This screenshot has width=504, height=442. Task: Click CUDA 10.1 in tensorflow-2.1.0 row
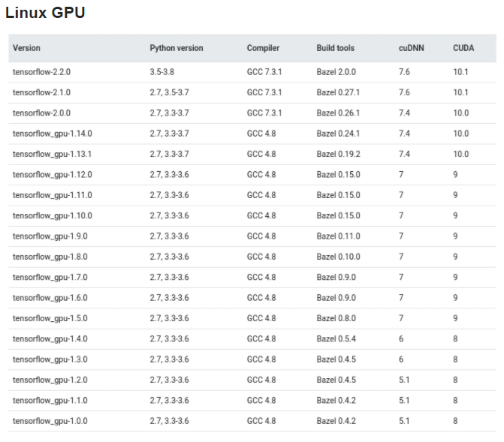tap(460, 92)
